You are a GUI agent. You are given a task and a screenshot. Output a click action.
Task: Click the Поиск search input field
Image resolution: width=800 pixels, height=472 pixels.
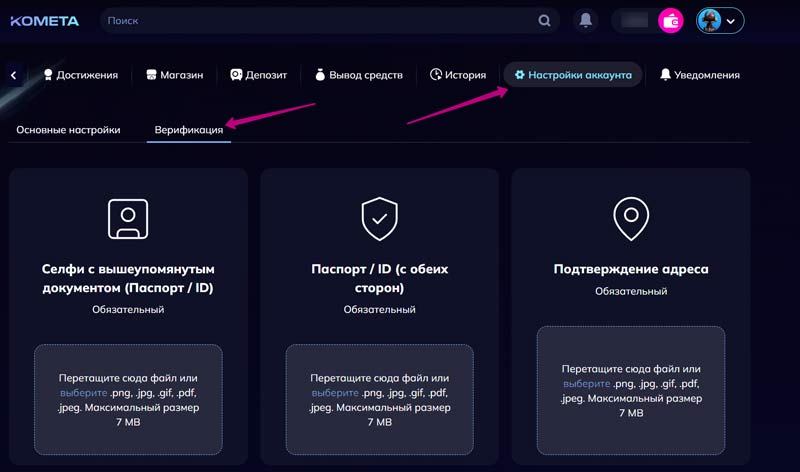click(x=320, y=20)
